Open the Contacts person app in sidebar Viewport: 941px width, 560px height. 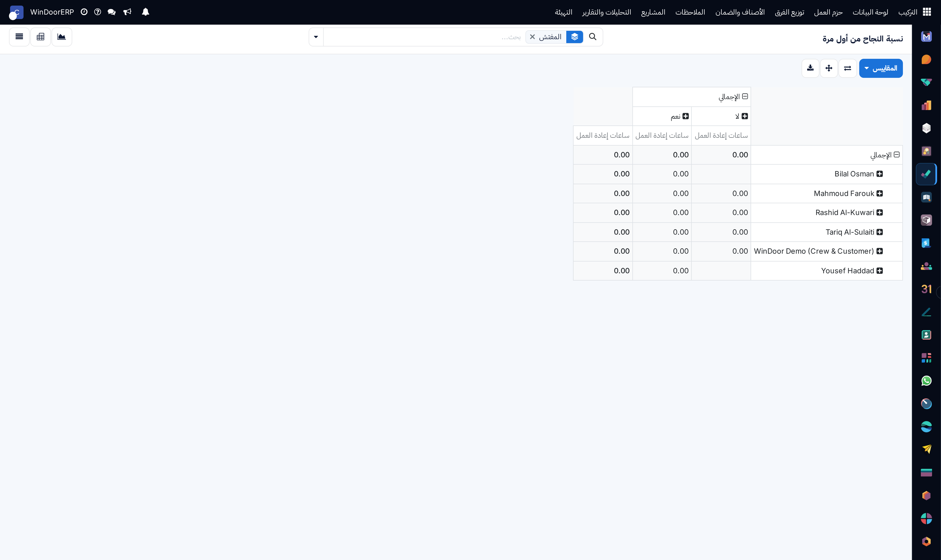click(x=926, y=335)
